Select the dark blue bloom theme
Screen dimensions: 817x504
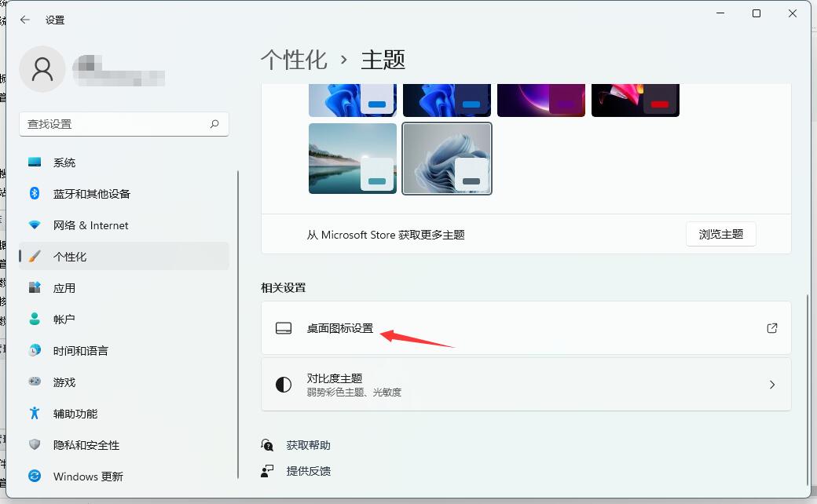tap(447, 100)
